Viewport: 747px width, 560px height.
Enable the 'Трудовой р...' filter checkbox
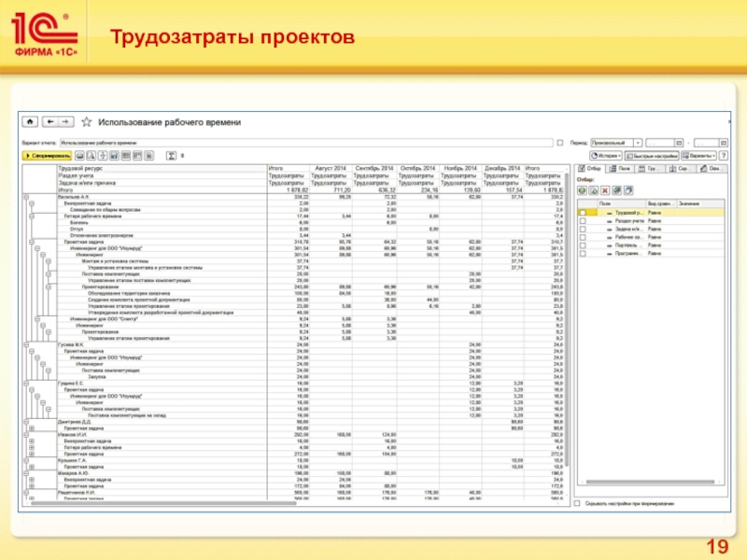click(583, 214)
